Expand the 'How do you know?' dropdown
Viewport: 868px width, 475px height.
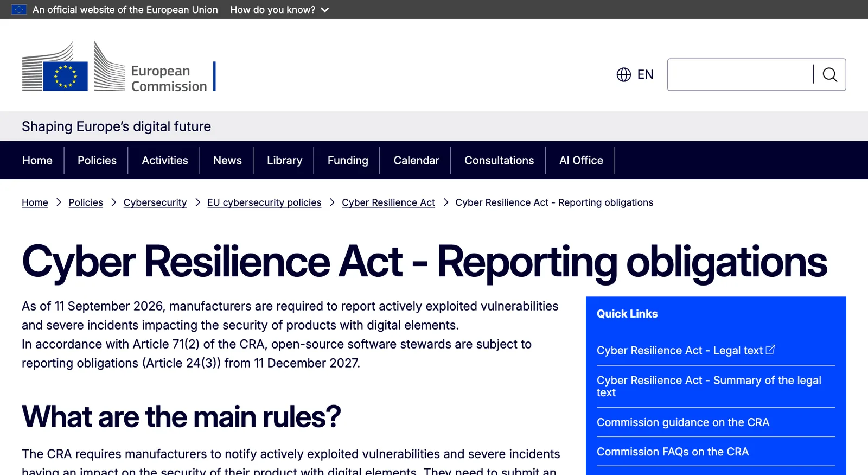click(279, 10)
